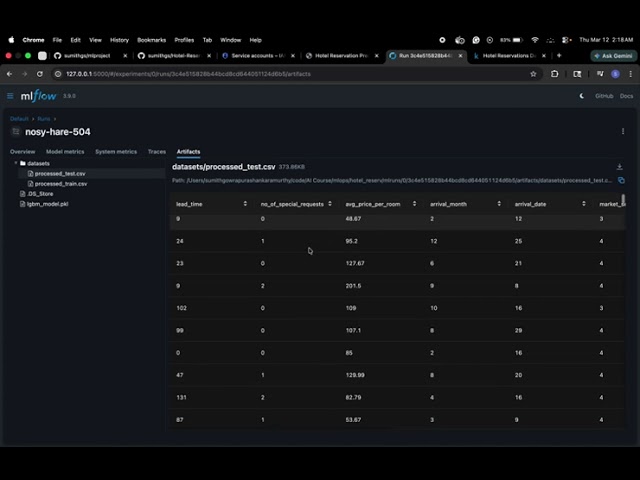
Task: Switch to the Traces tab
Action: click(157, 151)
